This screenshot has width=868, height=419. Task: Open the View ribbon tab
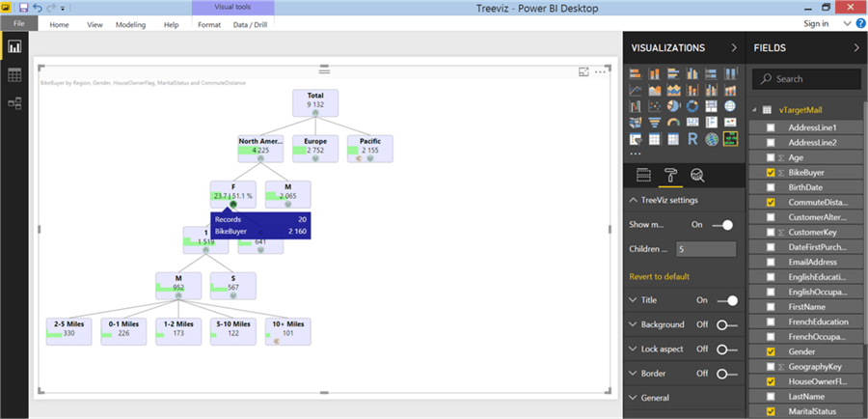coord(95,24)
